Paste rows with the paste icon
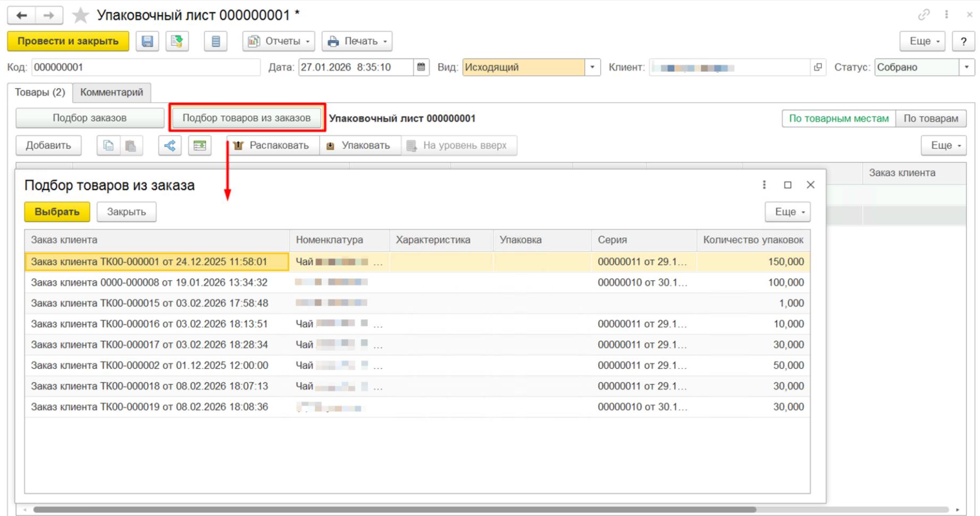 131,145
